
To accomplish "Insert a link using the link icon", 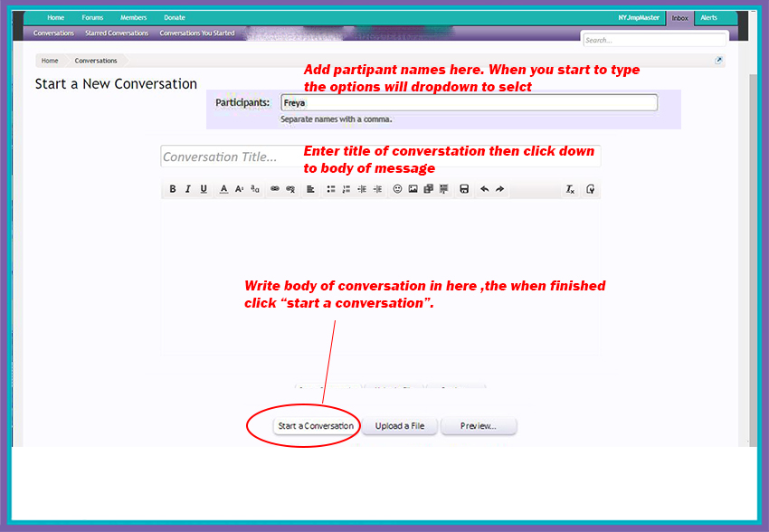I will click(x=274, y=189).
